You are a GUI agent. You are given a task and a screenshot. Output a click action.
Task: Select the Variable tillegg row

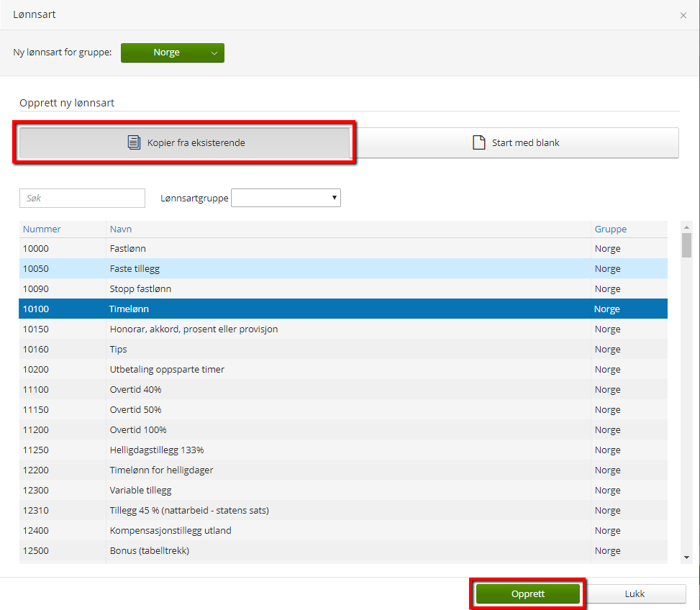(x=343, y=490)
